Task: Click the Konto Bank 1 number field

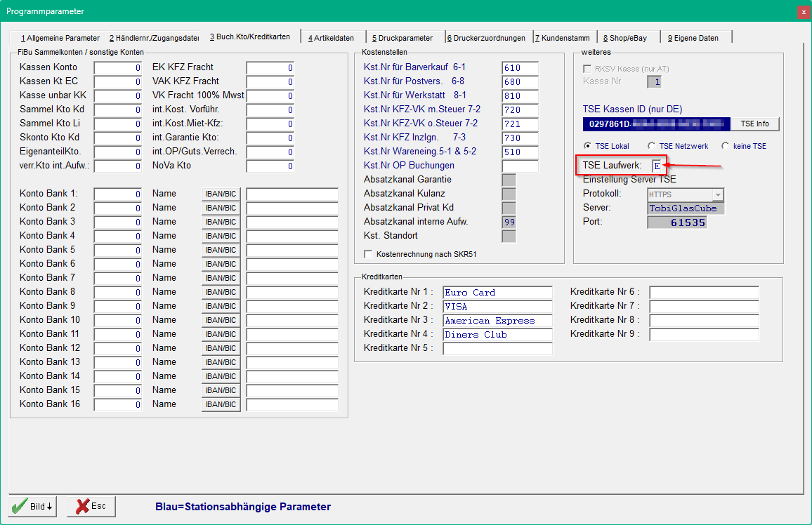Action: pyautogui.click(x=117, y=194)
